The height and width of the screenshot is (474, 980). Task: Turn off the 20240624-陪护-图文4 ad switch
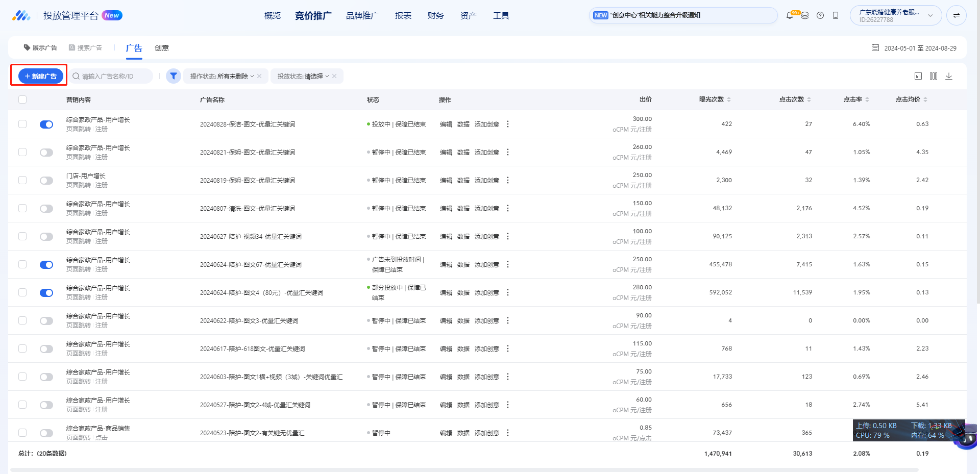[x=46, y=293]
